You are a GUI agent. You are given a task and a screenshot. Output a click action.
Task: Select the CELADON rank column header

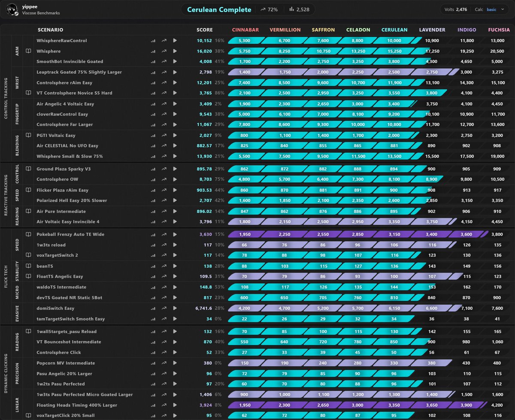(x=358, y=30)
